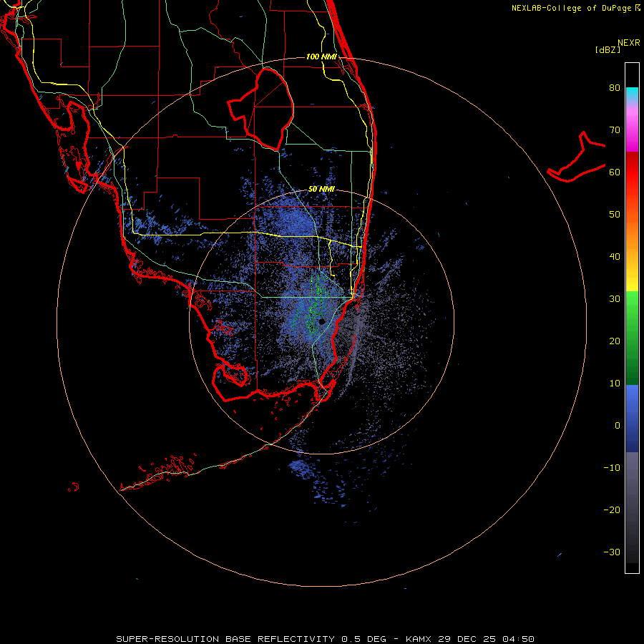Click the BASE REFLECTIVITY words in the caption
The height and width of the screenshot is (644, 644).
(280, 639)
